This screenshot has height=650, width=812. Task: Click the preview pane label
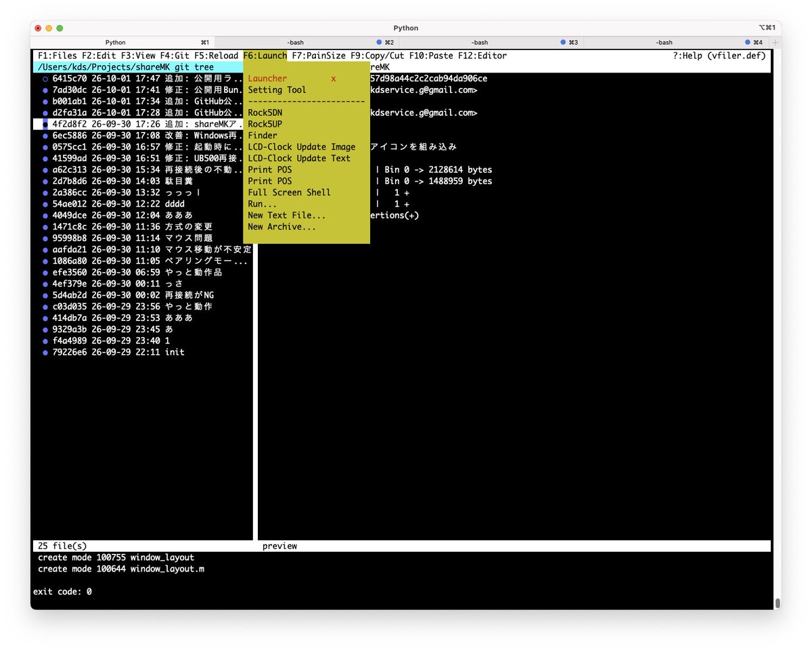tap(279, 546)
